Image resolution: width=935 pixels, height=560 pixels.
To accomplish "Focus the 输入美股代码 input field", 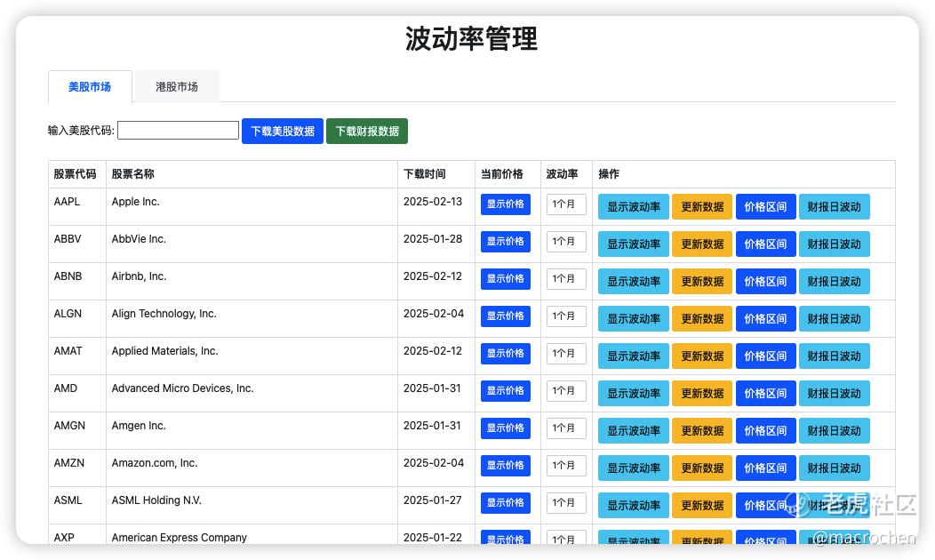I will [179, 130].
